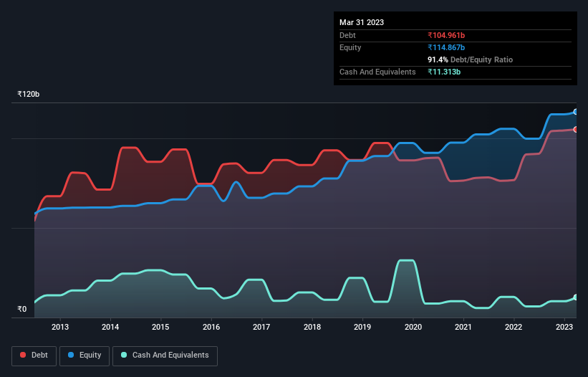Click the tooltip Debt row label
Screen dimensions: 588x377
tap(347, 35)
